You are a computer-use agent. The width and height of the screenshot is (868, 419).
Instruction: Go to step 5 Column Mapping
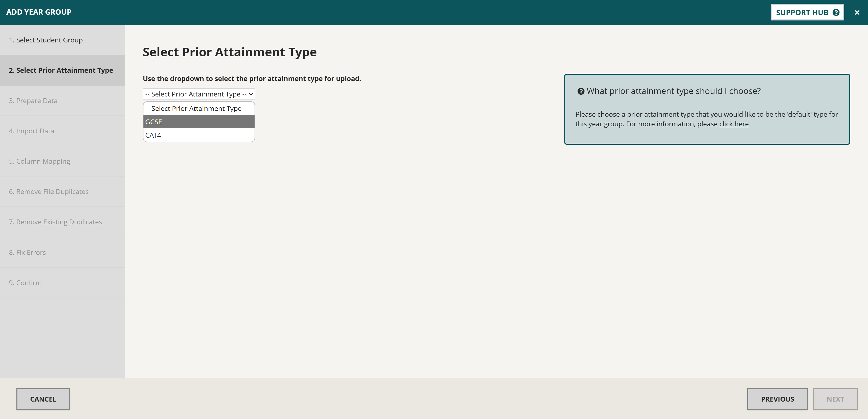62,161
